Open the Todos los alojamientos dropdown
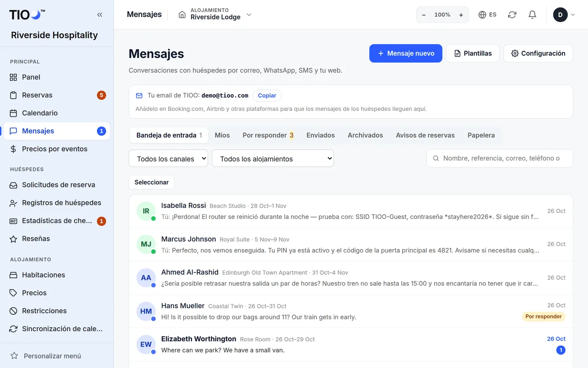588x368 pixels. tap(273, 159)
